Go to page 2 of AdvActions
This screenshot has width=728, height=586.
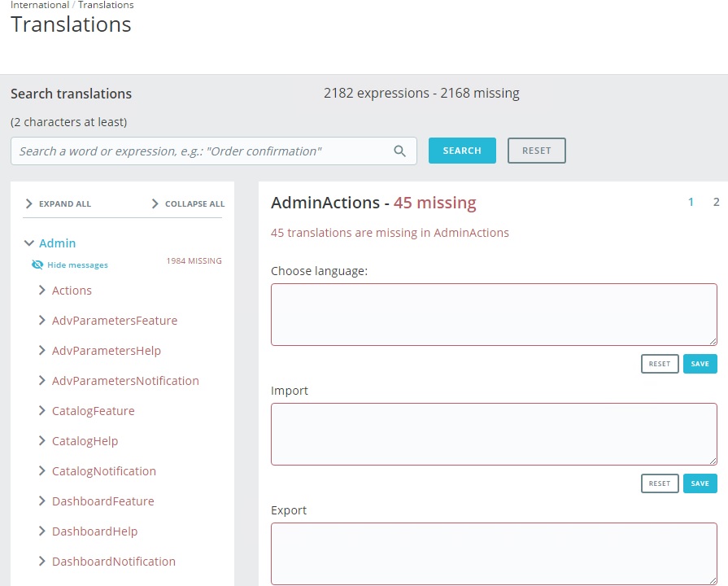click(717, 202)
